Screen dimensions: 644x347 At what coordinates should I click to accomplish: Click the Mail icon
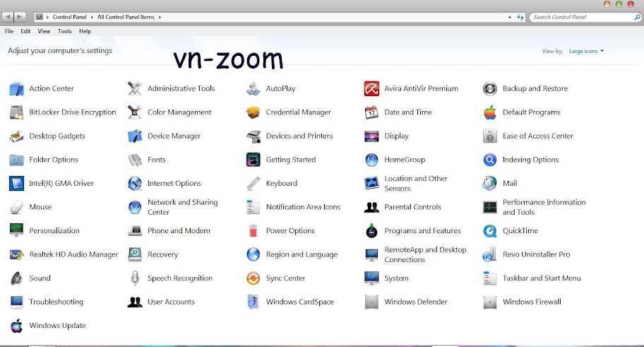click(x=489, y=183)
